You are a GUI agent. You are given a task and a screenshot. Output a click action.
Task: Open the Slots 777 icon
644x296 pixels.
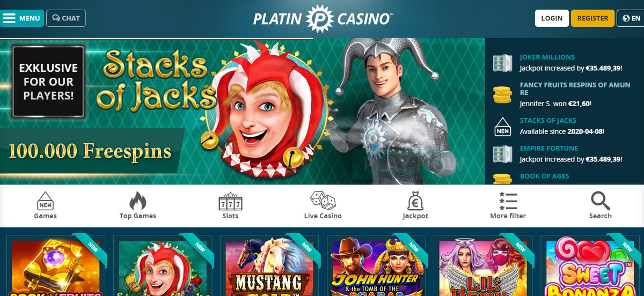pos(230,205)
